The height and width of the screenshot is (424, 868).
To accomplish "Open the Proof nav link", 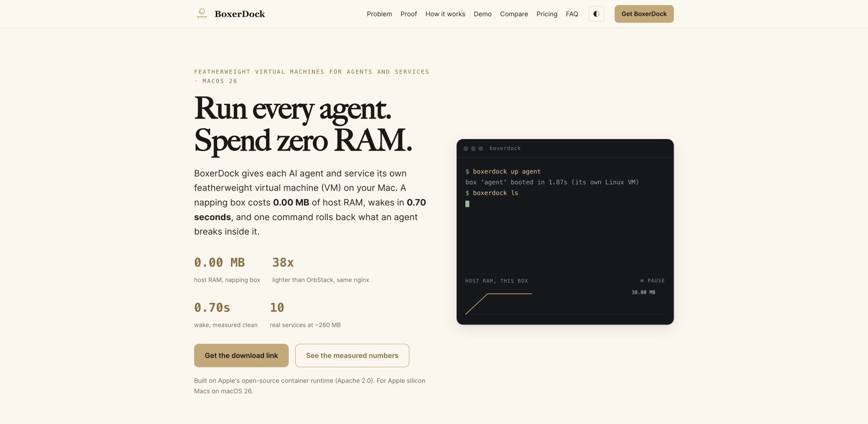I will [x=409, y=14].
